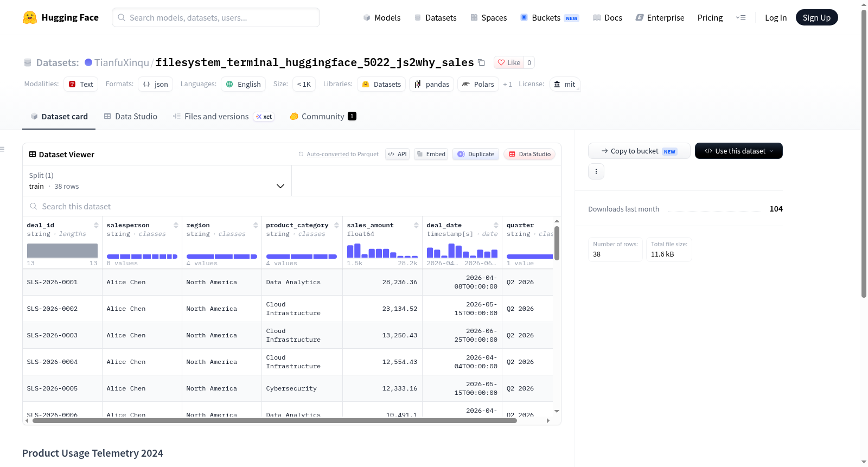Open the Pricing page
The height and width of the screenshot is (467, 868).
pyautogui.click(x=710, y=17)
